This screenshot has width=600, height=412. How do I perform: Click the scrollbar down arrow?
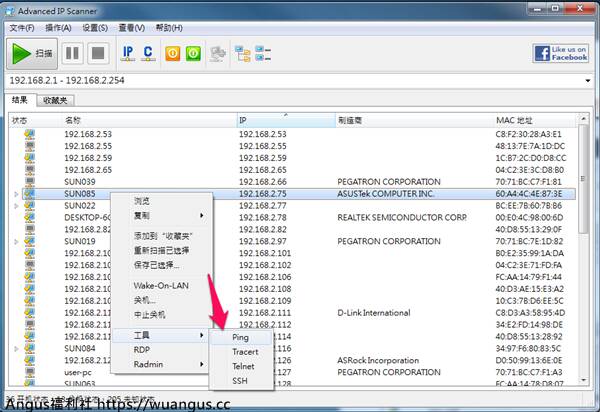click(583, 380)
